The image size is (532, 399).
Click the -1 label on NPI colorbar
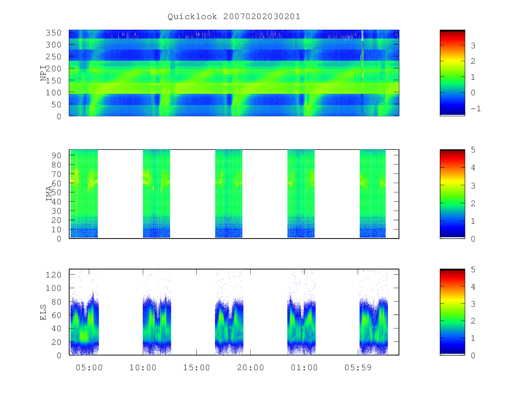tap(475, 108)
